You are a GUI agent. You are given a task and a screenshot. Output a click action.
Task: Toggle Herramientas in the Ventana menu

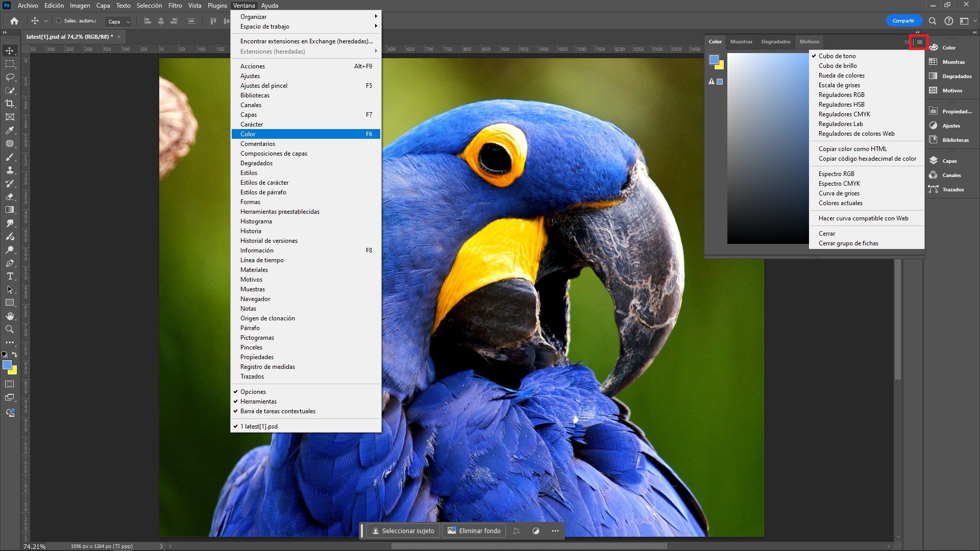tap(306, 402)
